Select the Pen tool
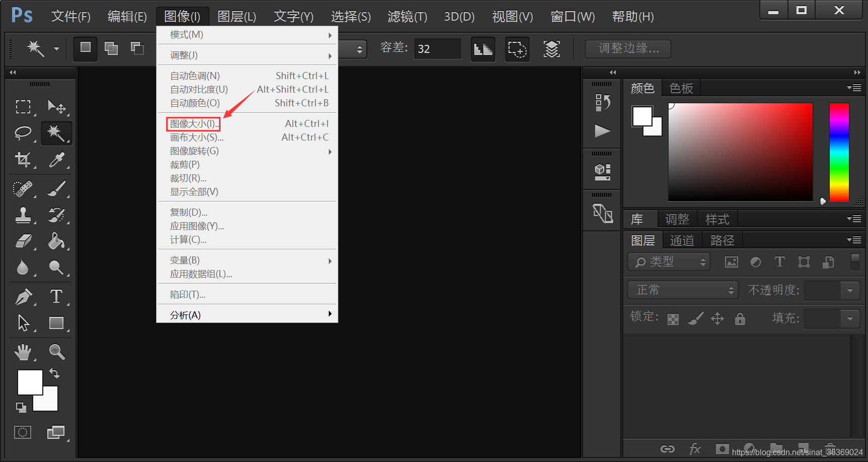The height and width of the screenshot is (462, 868). pyautogui.click(x=23, y=297)
